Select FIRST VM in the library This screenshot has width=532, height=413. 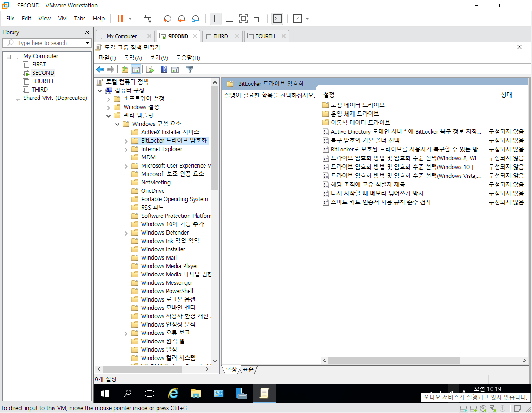pos(39,65)
